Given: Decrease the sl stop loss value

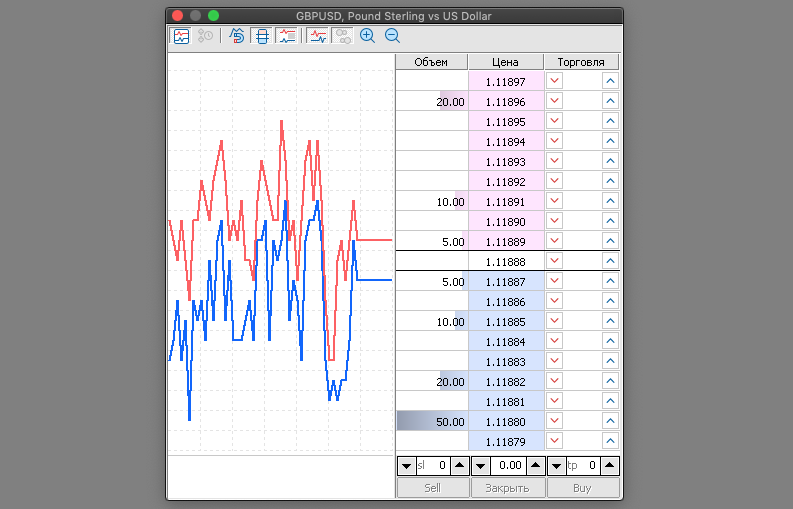Looking at the screenshot, I should pyautogui.click(x=406, y=465).
